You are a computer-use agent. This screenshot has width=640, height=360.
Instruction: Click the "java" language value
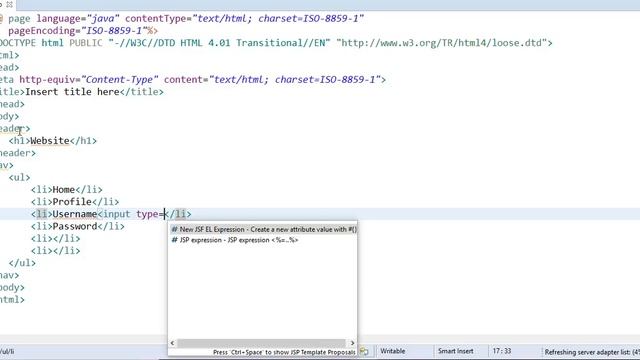pyautogui.click(x=103, y=18)
